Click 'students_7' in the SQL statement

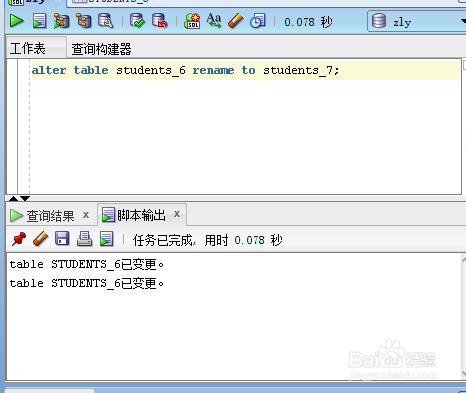(298, 71)
